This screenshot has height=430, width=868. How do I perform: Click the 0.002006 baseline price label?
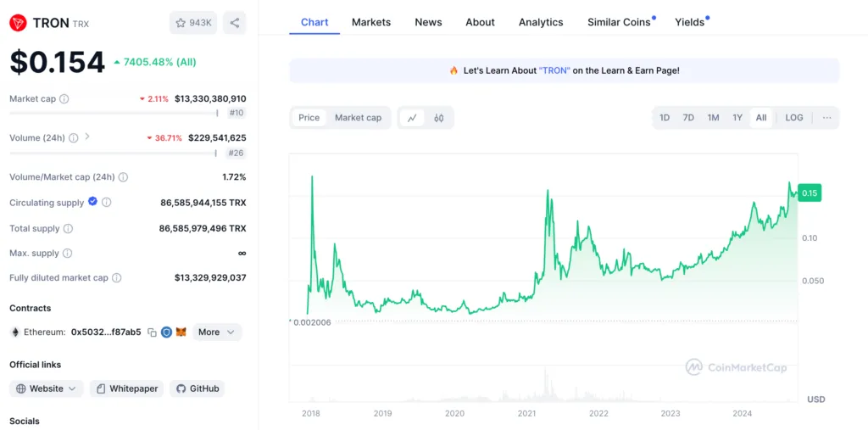312,322
